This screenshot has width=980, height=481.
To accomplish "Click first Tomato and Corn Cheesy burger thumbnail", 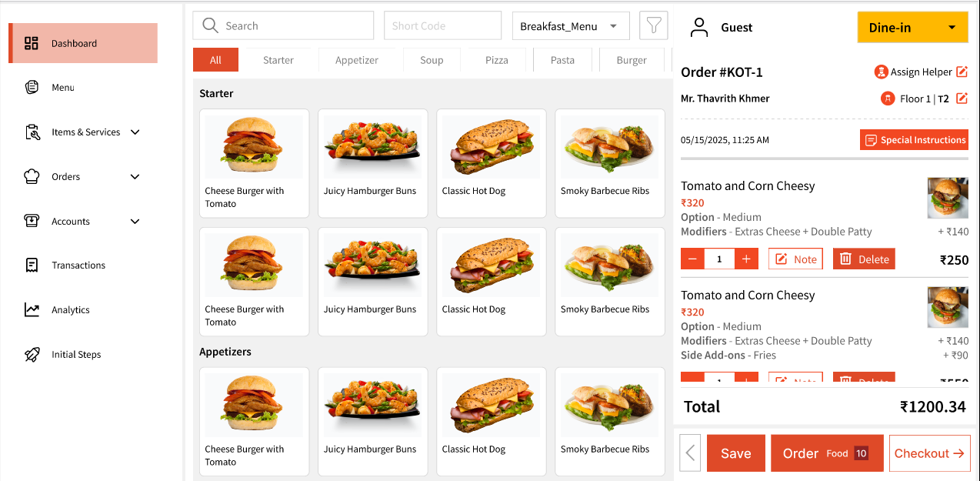I will click(x=948, y=199).
